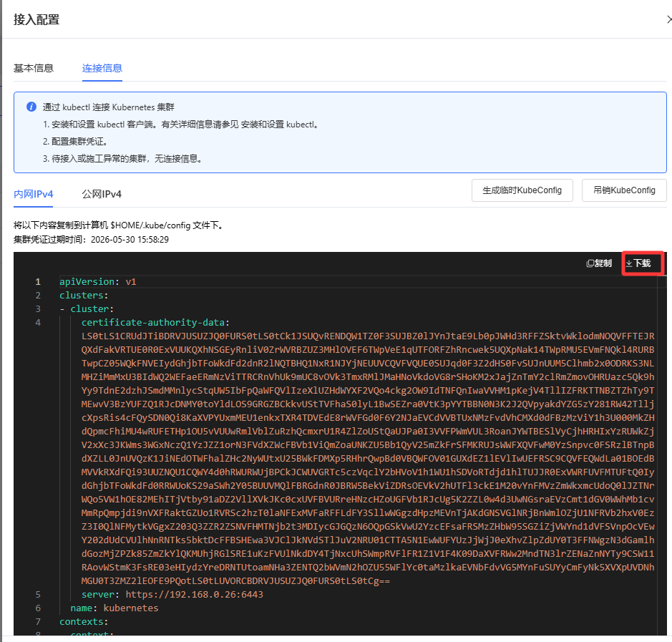This screenshot has width=672, height=642.
Task: Close the 接入配置 dialog
Action: [669, 19]
